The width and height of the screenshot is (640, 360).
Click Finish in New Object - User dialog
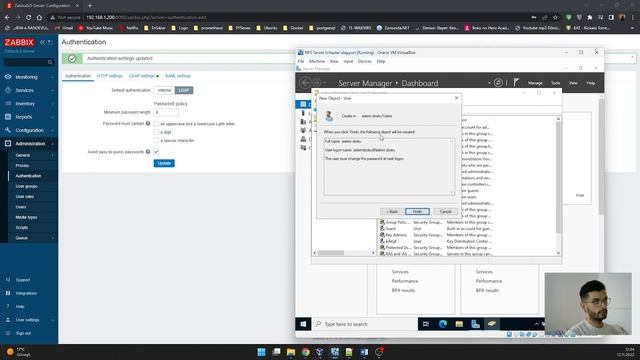[x=417, y=211]
